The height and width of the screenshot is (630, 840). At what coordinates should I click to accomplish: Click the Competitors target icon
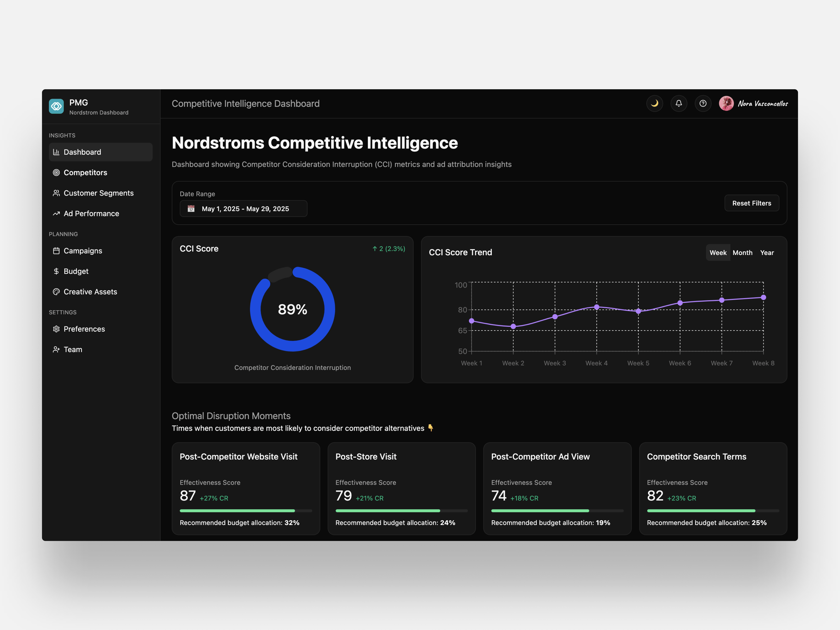[x=56, y=172]
